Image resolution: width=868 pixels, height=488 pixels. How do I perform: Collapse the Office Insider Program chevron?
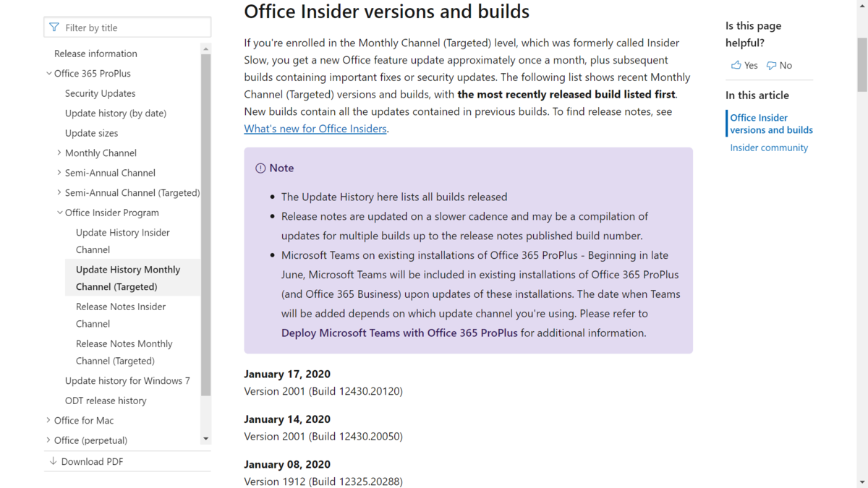(x=59, y=213)
